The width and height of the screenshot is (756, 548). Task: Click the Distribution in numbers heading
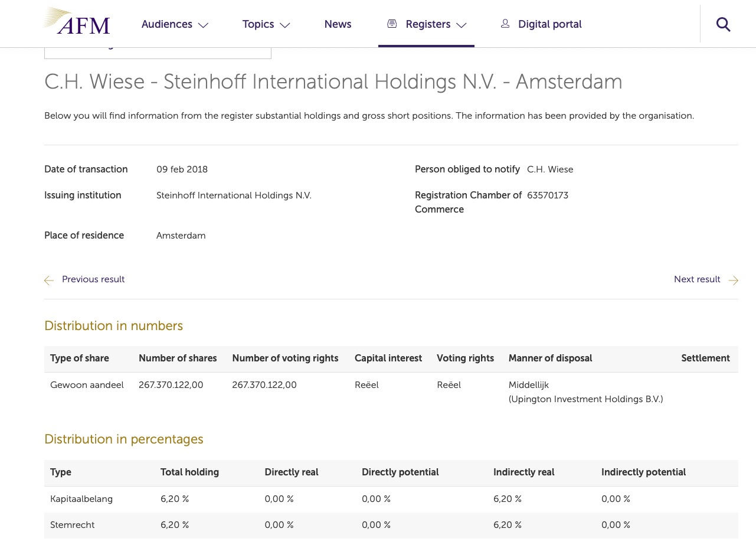(x=113, y=326)
